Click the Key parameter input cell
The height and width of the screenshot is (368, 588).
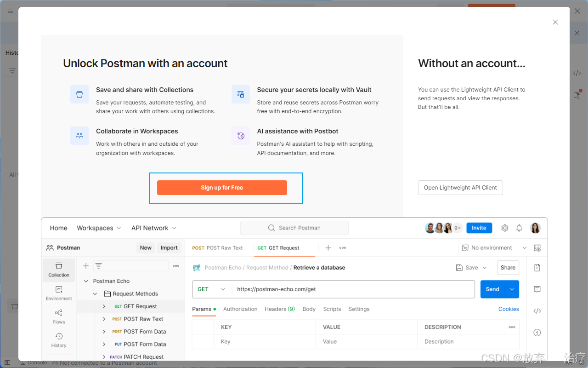265,342
